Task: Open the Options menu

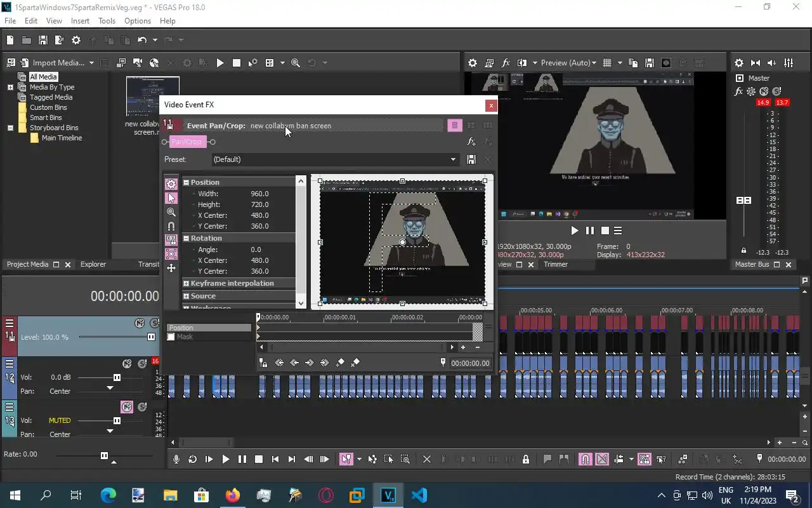Action: 138,21
